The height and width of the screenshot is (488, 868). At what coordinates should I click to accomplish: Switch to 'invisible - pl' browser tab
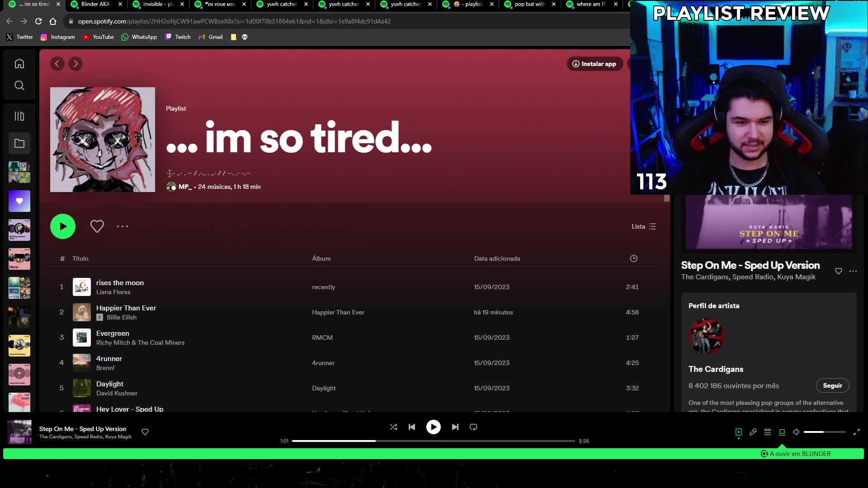(x=158, y=4)
